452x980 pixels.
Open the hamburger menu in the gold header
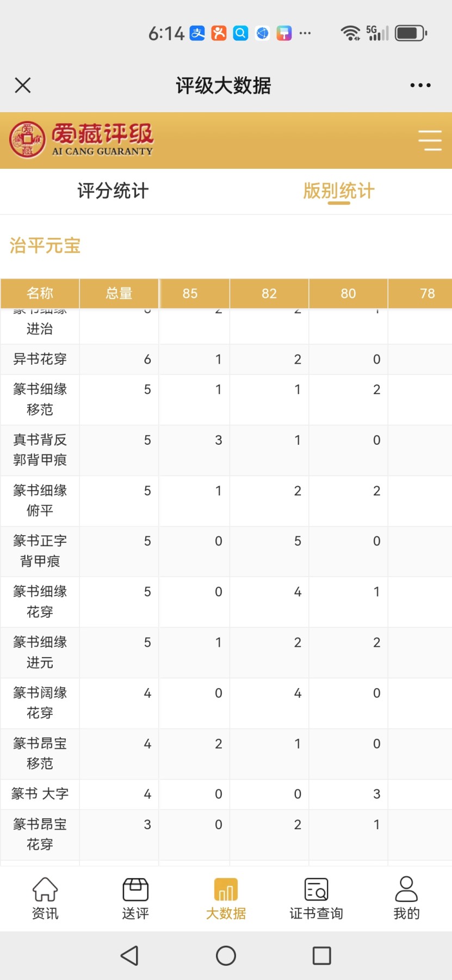coord(430,140)
